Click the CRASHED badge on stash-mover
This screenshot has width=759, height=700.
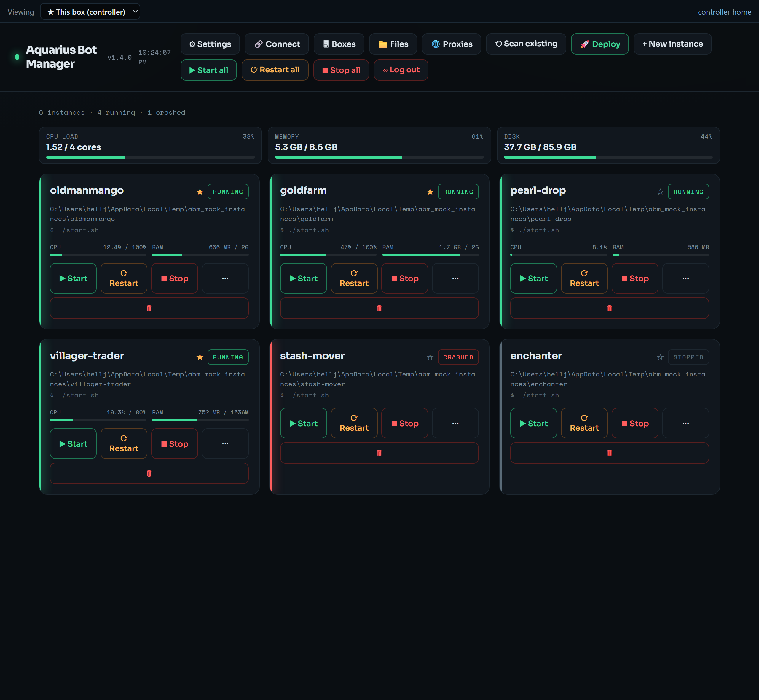(x=458, y=357)
